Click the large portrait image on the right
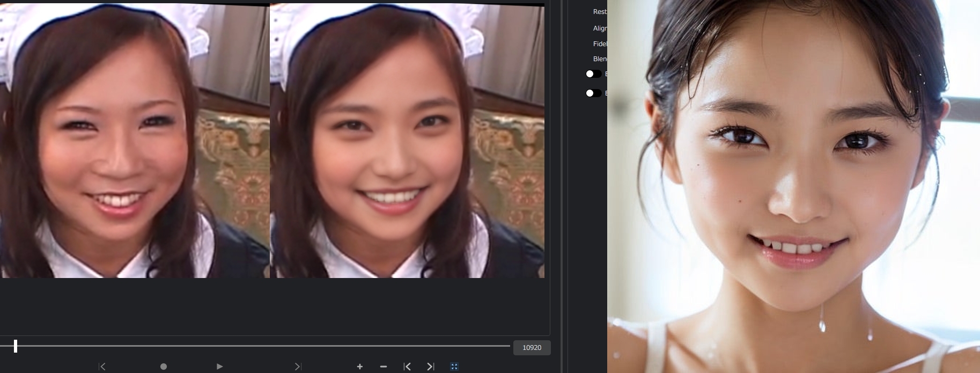The height and width of the screenshot is (373, 980). pyautogui.click(x=793, y=187)
